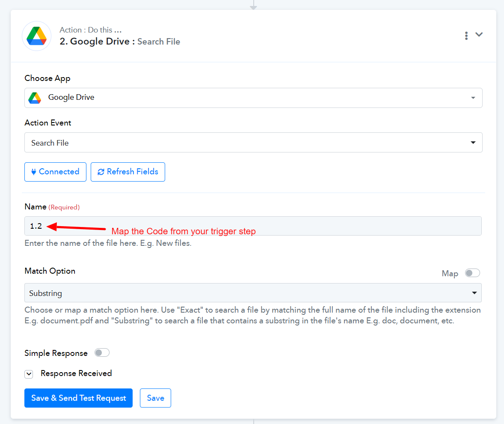This screenshot has width=504, height=424.
Task: Click Save & Send Test Request
Action: tap(78, 398)
